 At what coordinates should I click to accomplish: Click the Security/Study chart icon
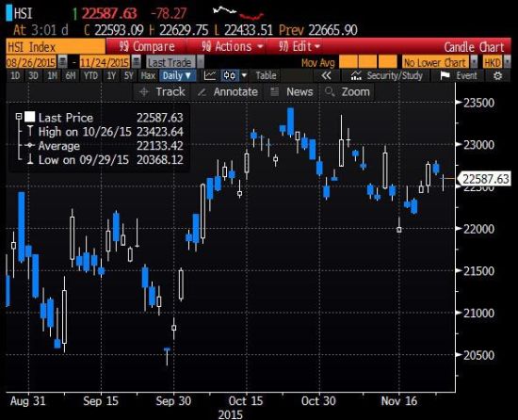(x=356, y=75)
